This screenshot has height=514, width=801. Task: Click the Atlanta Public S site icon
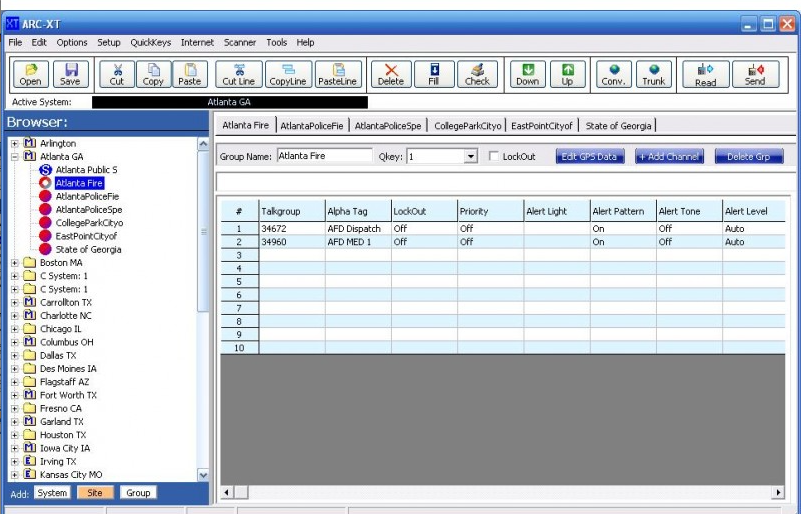coord(45,170)
